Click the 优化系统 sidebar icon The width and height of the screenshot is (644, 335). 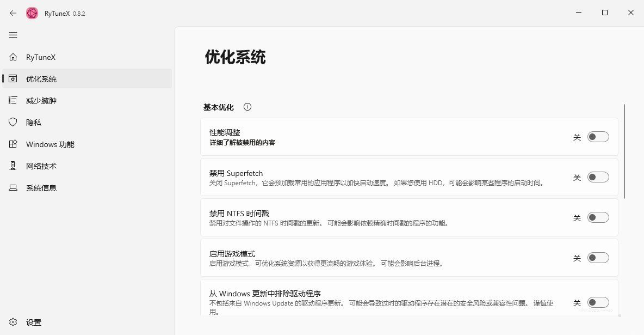click(13, 78)
